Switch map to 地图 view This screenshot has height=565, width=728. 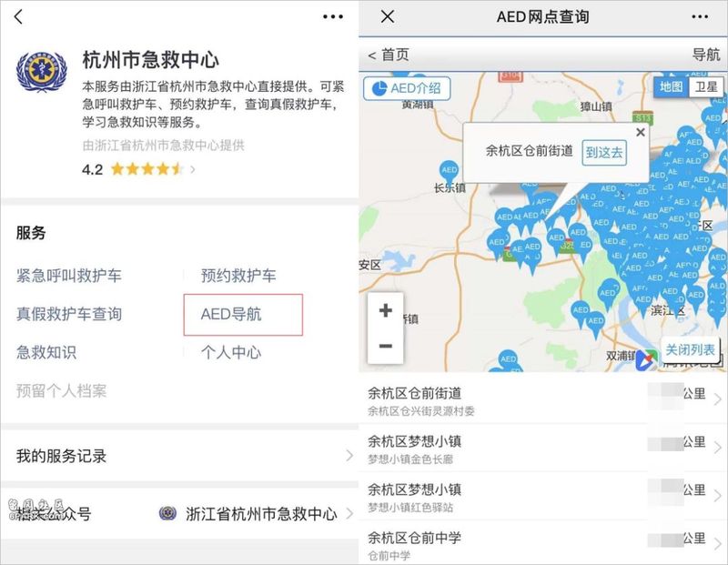pos(671,86)
